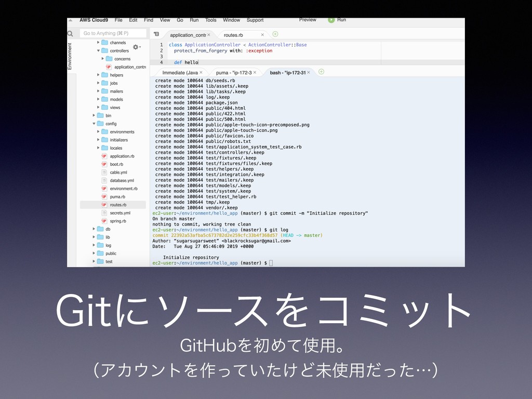Collapse the controllers folder arrow
Viewport: 532px width, 399px height.
[98, 51]
